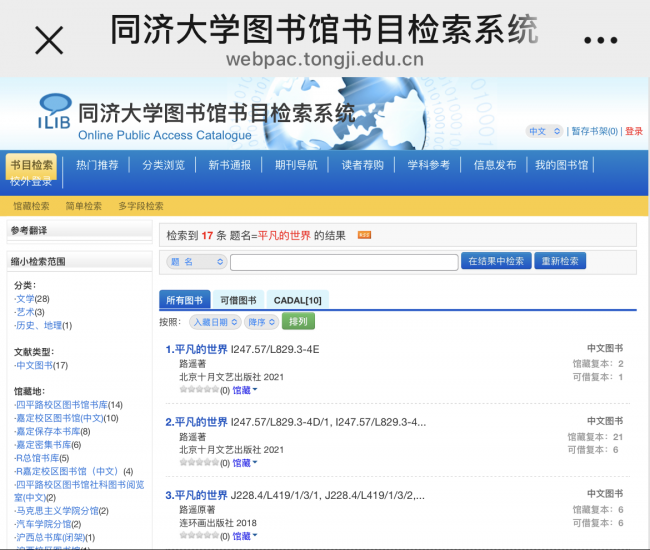Click the orange RSS feed icon
Viewport: 650px width, 550px height.
coord(364,235)
